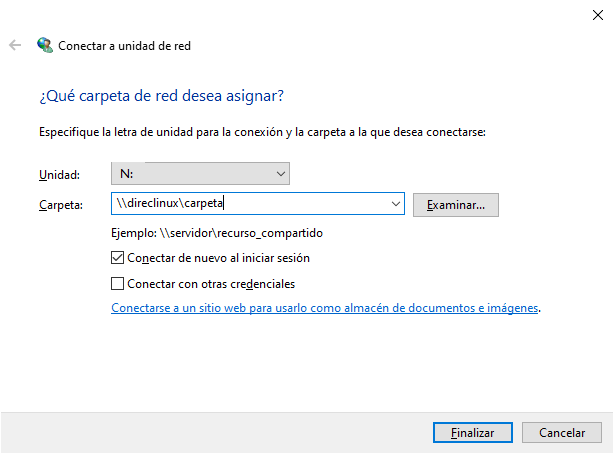Open the Unidad drive letter dropdown
The width and height of the screenshot is (616, 460).
(200, 174)
